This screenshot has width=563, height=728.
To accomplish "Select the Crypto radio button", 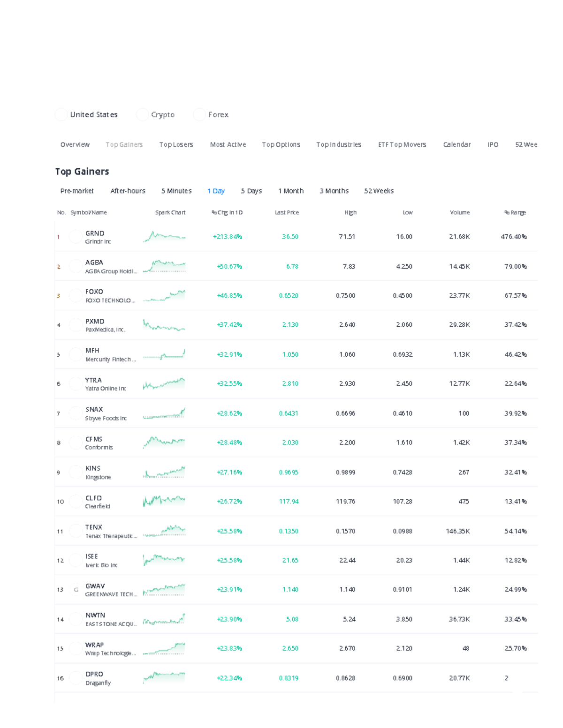I will click(x=142, y=114).
